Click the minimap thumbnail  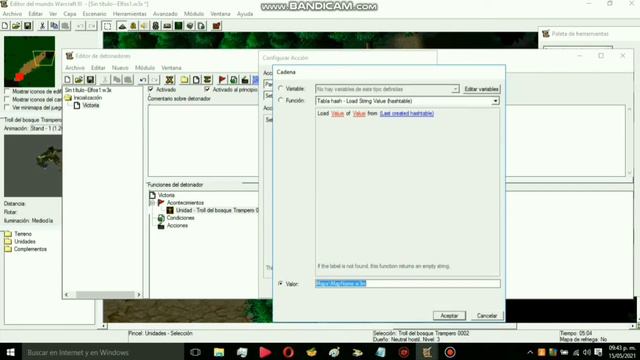29,61
